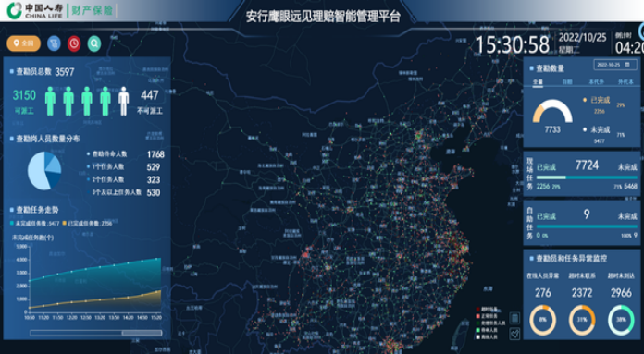Switch to the 全量 tab
The width and height of the screenshot is (644, 354).
[538, 81]
